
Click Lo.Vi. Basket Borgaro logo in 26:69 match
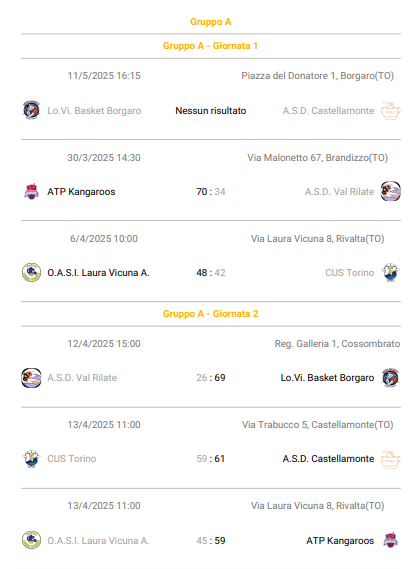(391, 378)
